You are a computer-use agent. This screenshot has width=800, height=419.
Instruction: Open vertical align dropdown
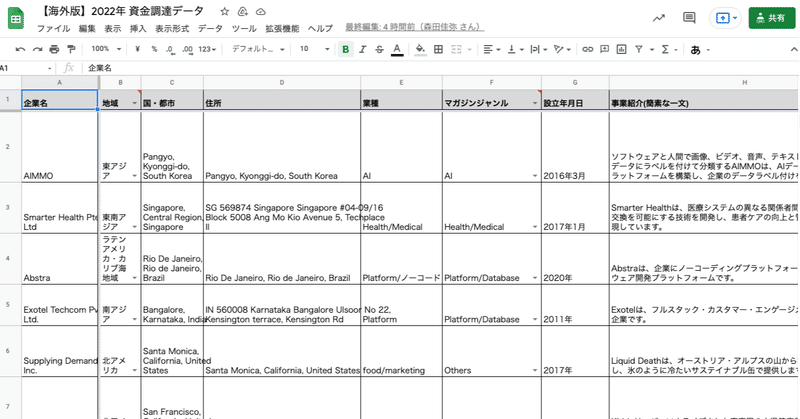(x=515, y=50)
